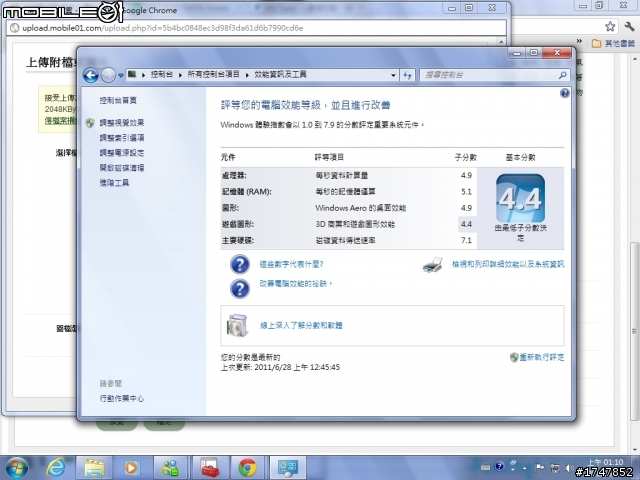The width and height of the screenshot is (640, 480).
Task: Open Windows Media Player from taskbar
Action: 132,468
